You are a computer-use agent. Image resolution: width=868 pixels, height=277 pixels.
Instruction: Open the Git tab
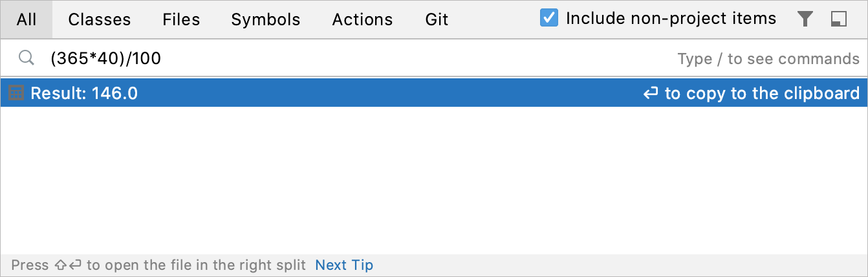(x=437, y=19)
